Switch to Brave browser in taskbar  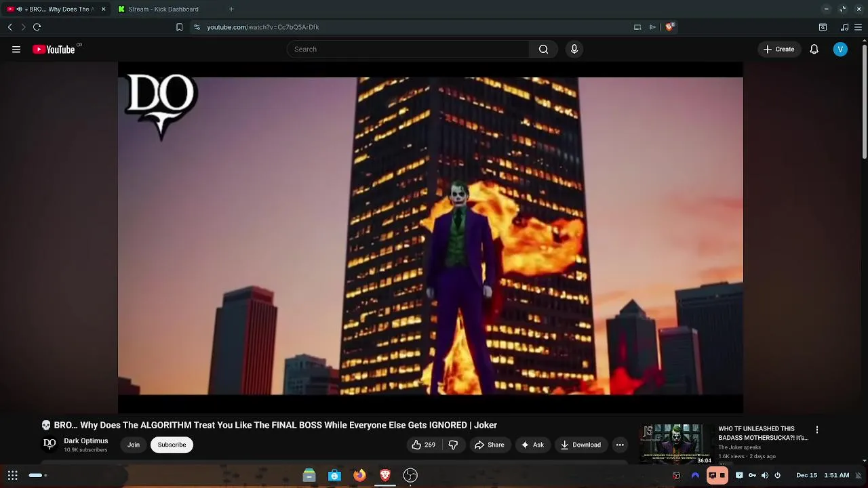coord(385,475)
